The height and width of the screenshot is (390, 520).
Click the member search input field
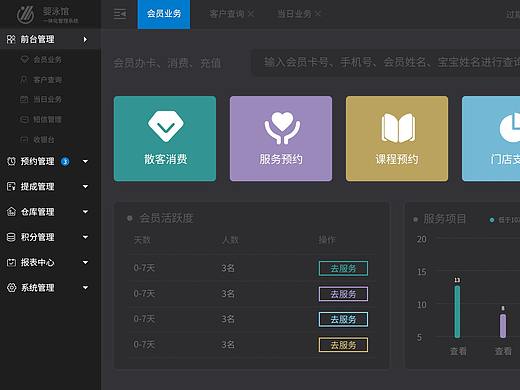coord(385,63)
